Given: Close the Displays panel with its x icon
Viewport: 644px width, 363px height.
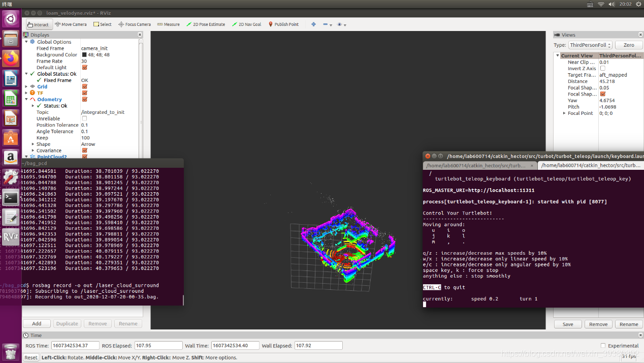Looking at the screenshot, I should (x=140, y=35).
